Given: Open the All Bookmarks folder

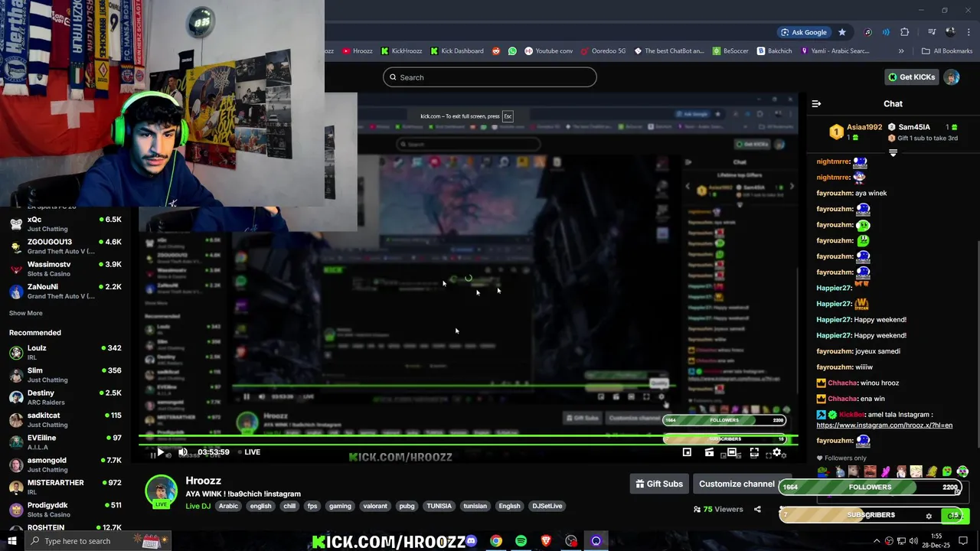Looking at the screenshot, I should 947,51.
